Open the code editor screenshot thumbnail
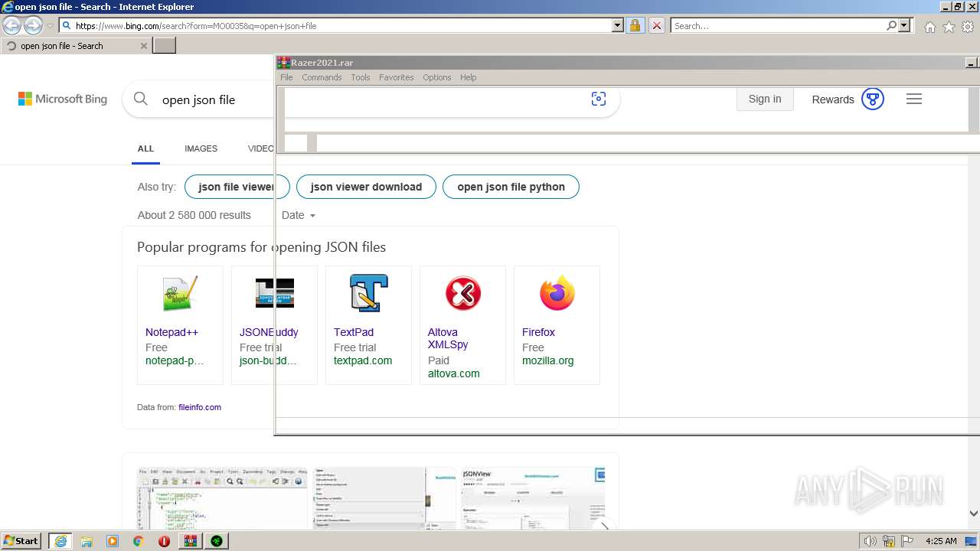 (222, 498)
